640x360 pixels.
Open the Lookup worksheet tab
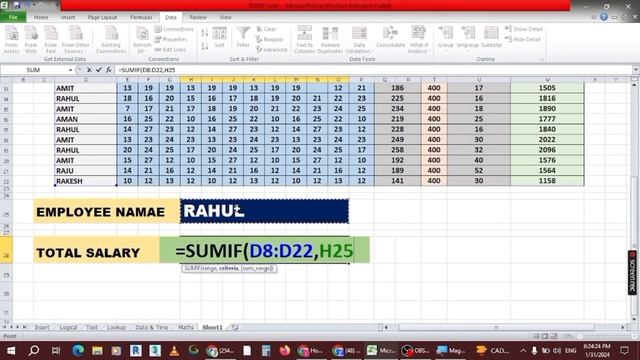(116, 327)
